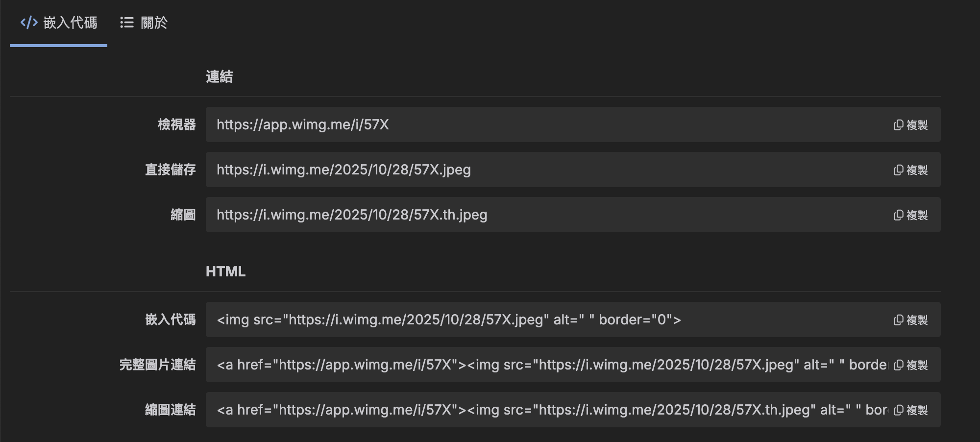Open the 嵌入代碼 tab
Screen dimensions: 980x442
click(70, 23)
